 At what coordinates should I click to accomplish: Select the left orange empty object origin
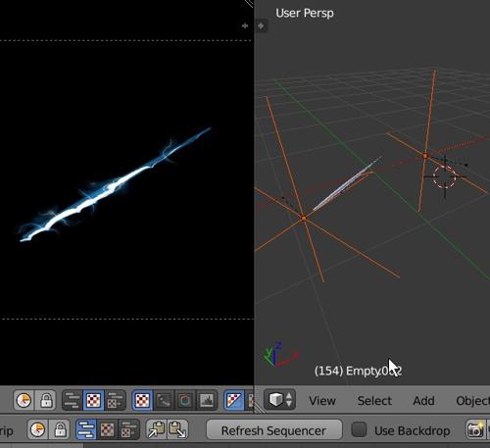(304, 218)
